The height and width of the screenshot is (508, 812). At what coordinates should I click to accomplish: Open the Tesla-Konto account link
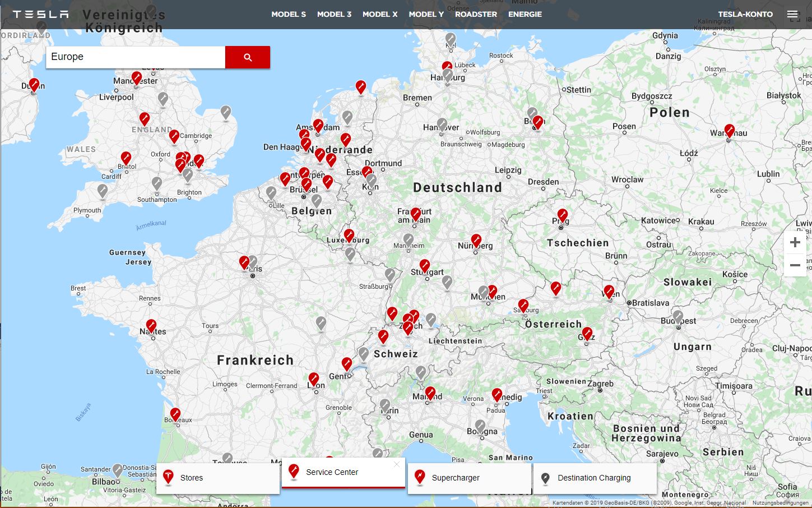(x=745, y=14)
